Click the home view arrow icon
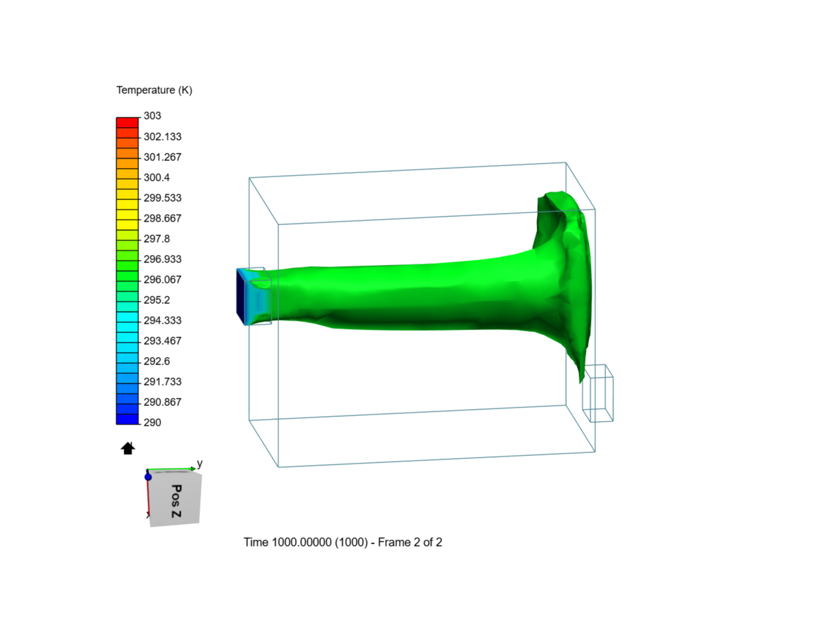This screenshot has width=840, height=630. tap(128, 448)
